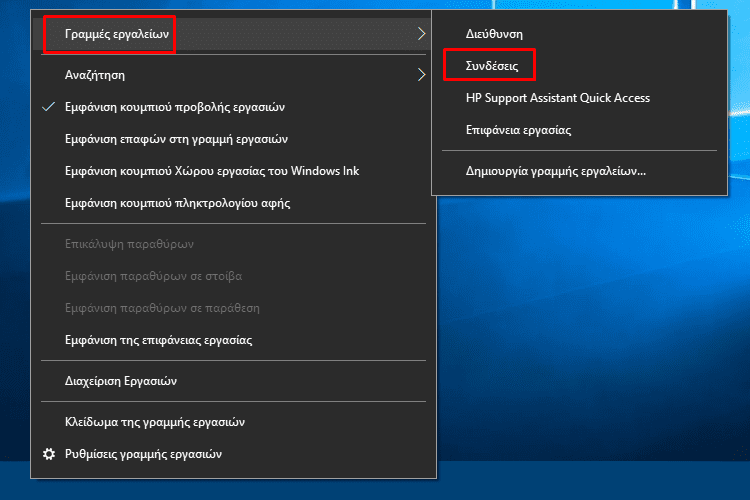Select the Επιφάνεια εργασίας toolbar option
Screen dimensions: 750x500
tap(579, 130)
